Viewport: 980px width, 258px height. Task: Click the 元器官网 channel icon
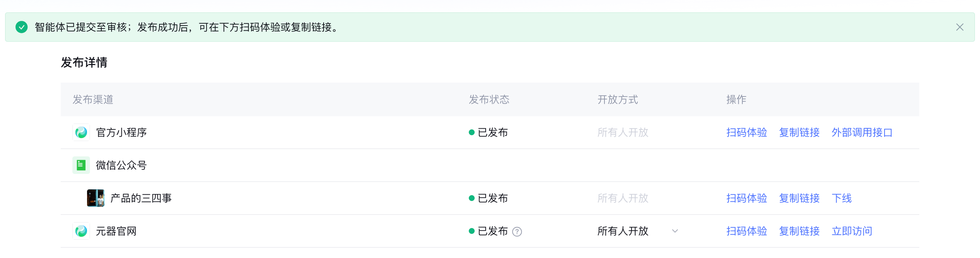click(81, 231)
